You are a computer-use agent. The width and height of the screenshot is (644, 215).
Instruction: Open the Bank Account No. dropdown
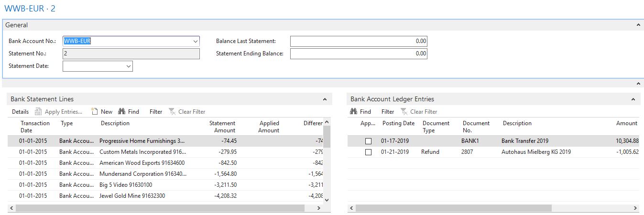point(195,41)
